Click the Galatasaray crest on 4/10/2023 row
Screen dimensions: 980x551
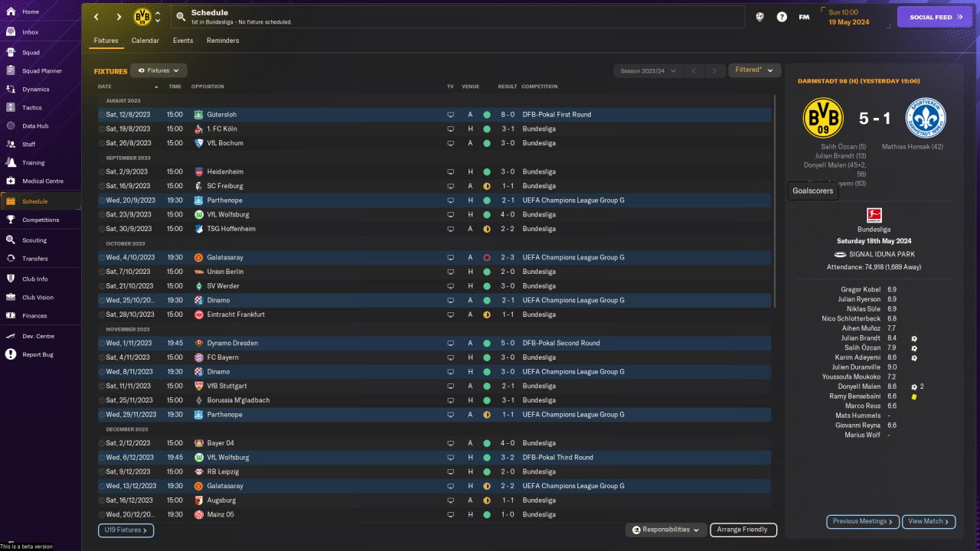coord(199,258)
